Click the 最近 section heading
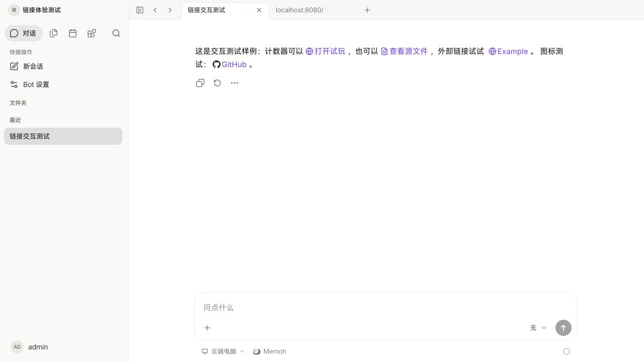644x362 pixels. tap(15, 120)
